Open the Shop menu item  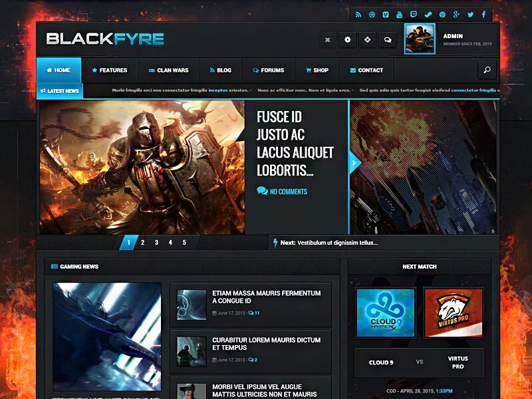(x=317, y=70)
